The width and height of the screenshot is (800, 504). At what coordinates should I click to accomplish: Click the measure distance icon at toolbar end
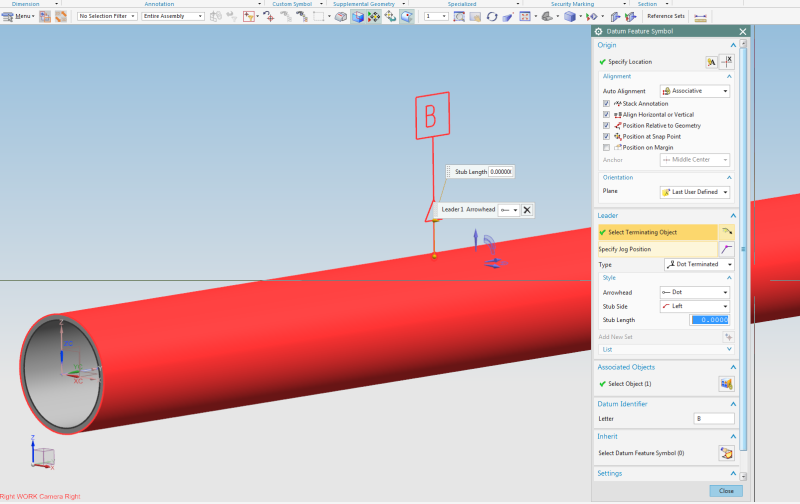(x=701, y=17)
